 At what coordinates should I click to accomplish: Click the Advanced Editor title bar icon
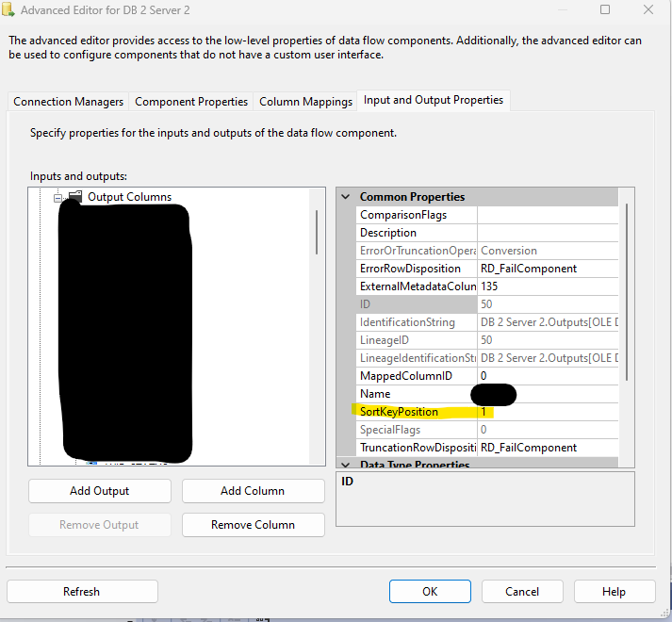tap(8, 9)
